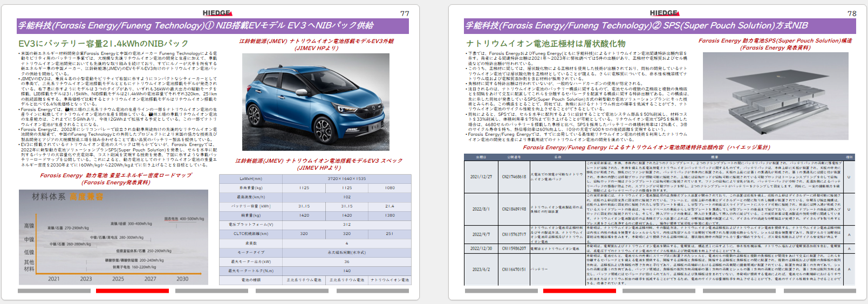Image resolution: width=868 pixels, height=304 pixels.
Task: Click the red roadmap caption 'Farasis Energy 動力電池'
Action: [x=116, y=178]
